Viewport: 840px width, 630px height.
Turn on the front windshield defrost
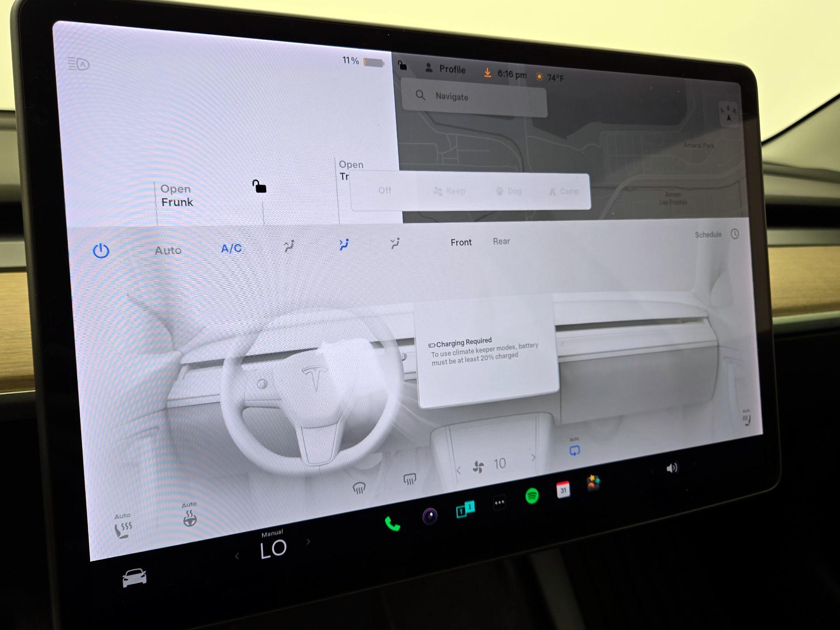359,488
